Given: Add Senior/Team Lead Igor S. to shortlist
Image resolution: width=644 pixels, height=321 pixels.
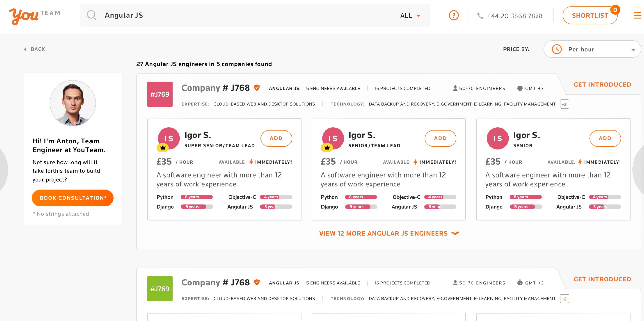Looking at the screenshot, I should pos(440,138).
